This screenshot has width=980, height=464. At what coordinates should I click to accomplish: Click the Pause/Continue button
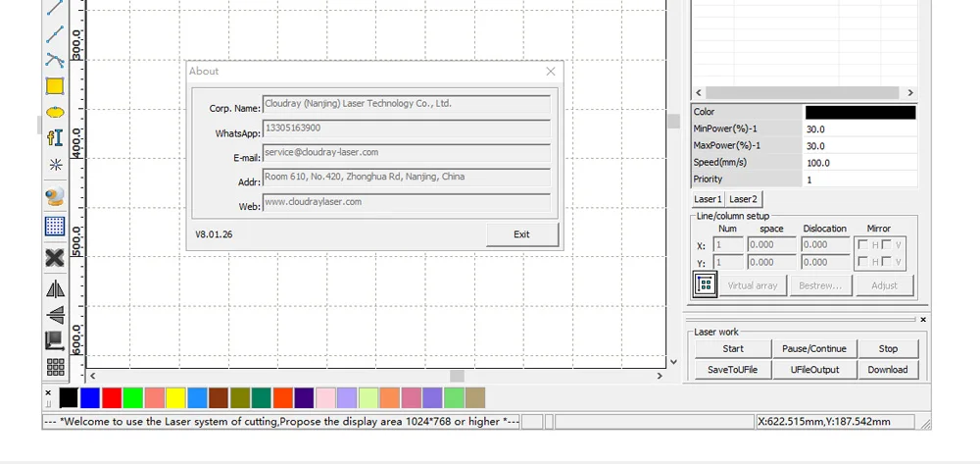click(813, 349)
